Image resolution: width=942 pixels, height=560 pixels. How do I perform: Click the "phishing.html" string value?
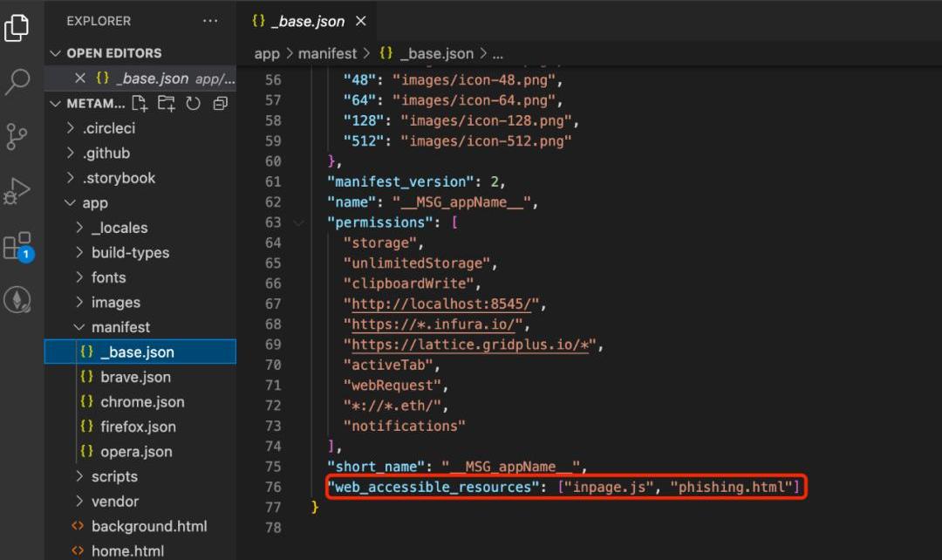(x=731, y=488)
